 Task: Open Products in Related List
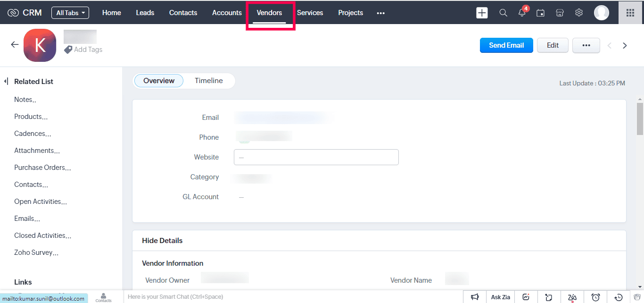pyautogui.click(x=31, y=117)
